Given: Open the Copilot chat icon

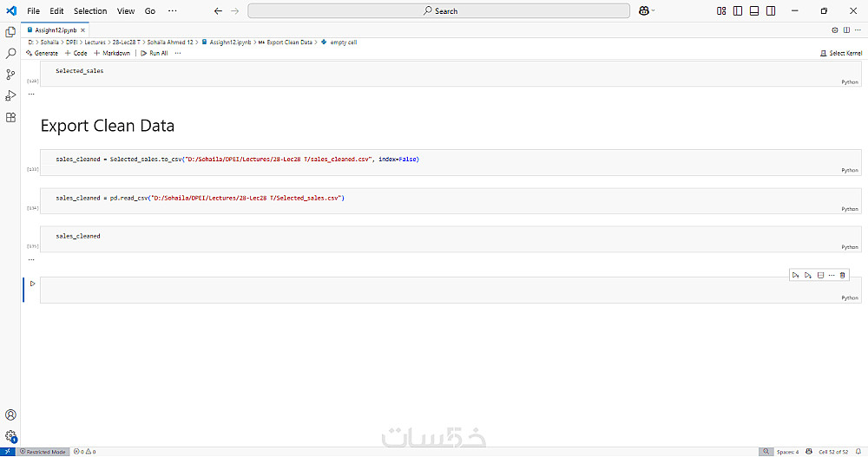Looking at the screenshot, I should click(643, 10).
